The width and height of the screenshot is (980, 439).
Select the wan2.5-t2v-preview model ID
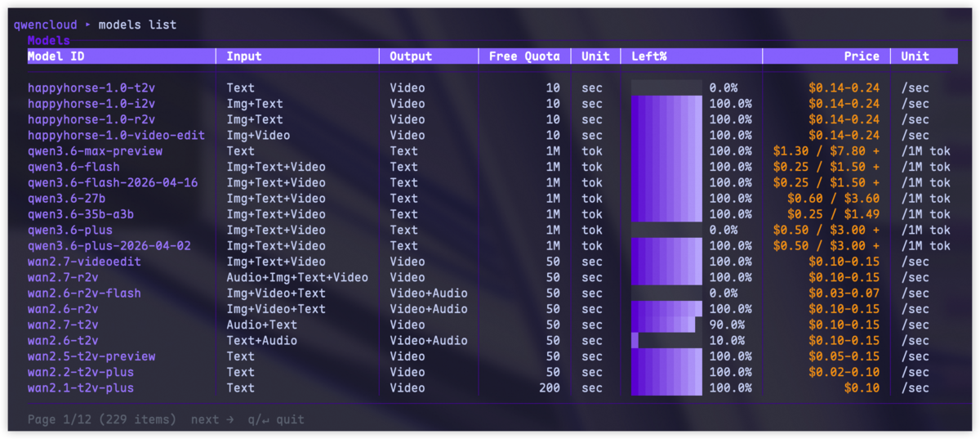(91, 356)
